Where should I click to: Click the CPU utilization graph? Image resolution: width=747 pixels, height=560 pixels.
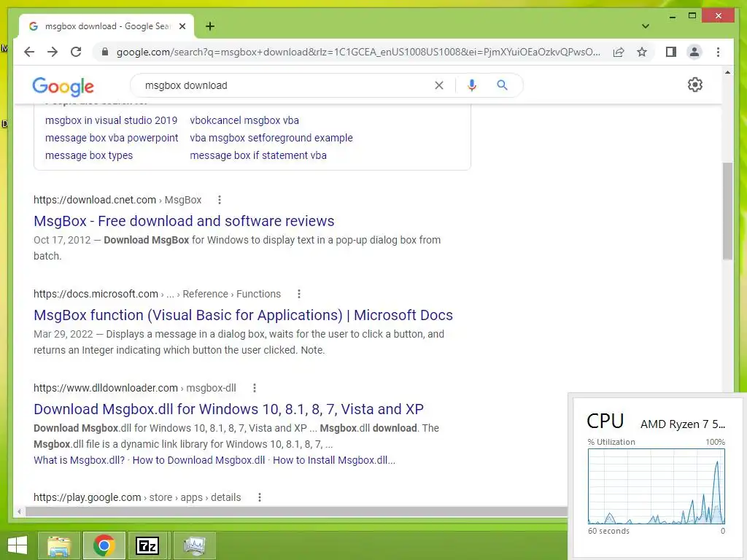656,486
